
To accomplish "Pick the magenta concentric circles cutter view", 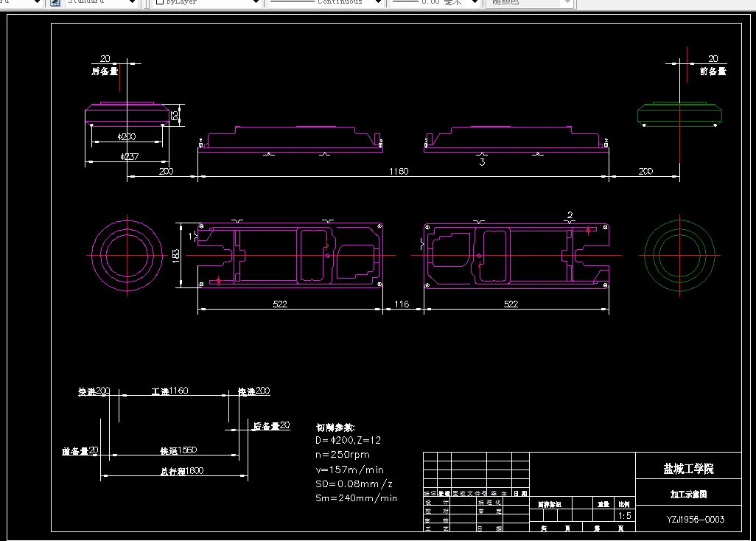I will click(x=127, y=256).
